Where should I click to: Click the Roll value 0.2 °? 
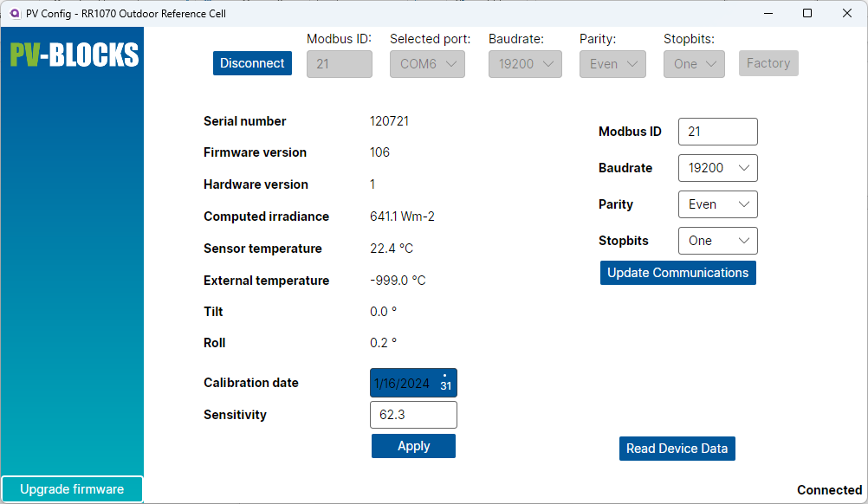[x=383, y=343]
